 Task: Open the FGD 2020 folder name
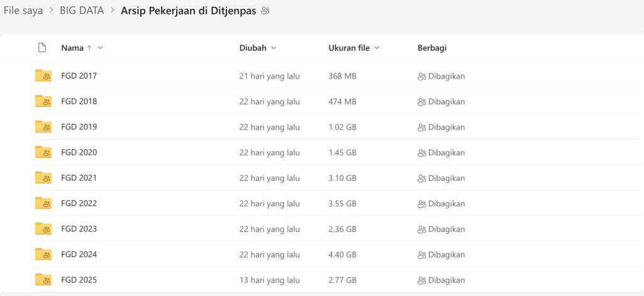[x=79, y=152]
